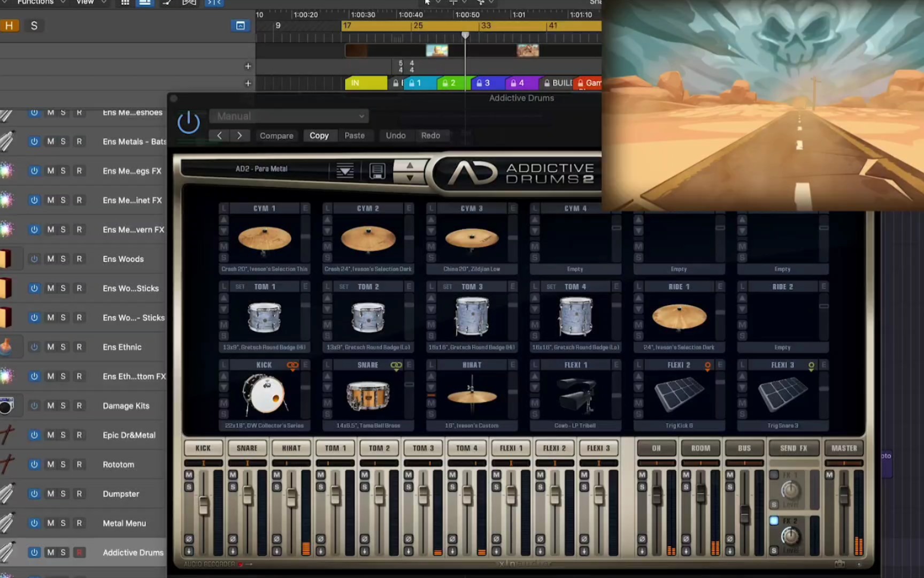
Task: Enable the S solo filter button
Action: coord(34,26)
